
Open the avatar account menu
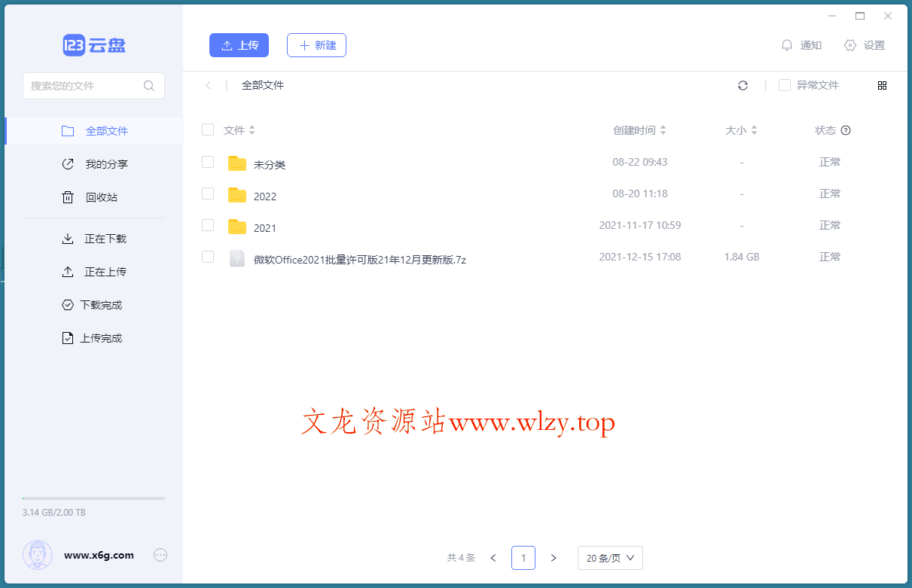coord(37,555)
